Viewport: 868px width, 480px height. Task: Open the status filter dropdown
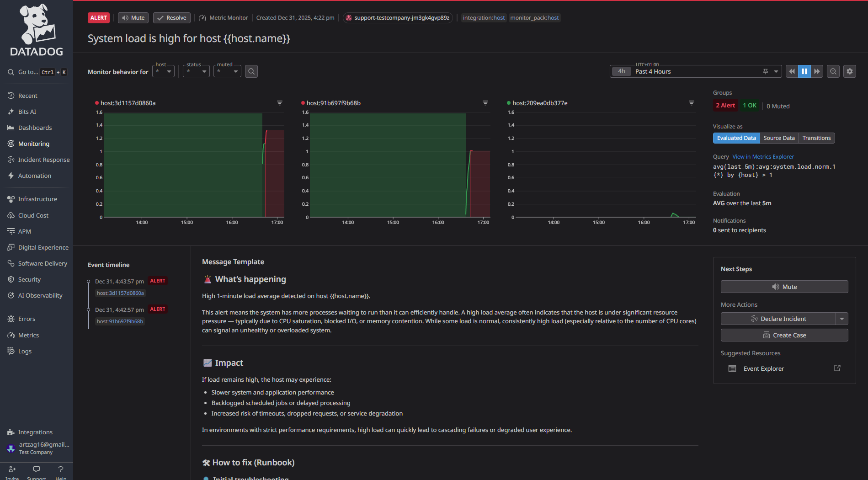[196, 71]
